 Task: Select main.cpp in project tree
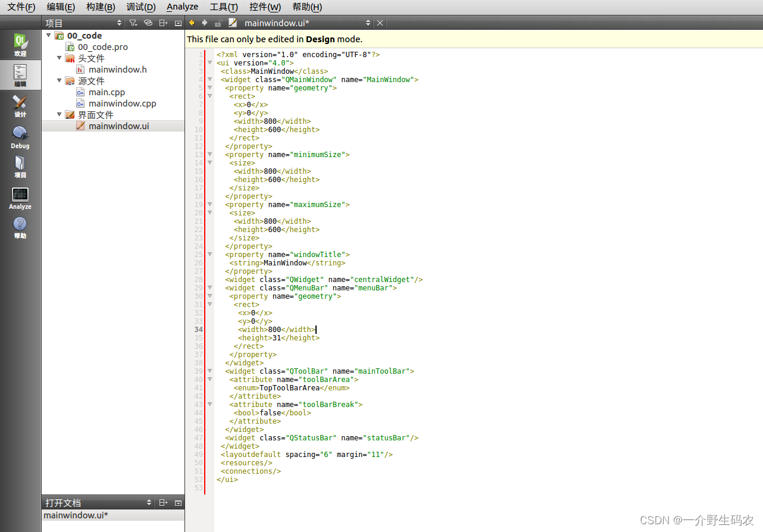pyautogui.click(x=107, y=92)
